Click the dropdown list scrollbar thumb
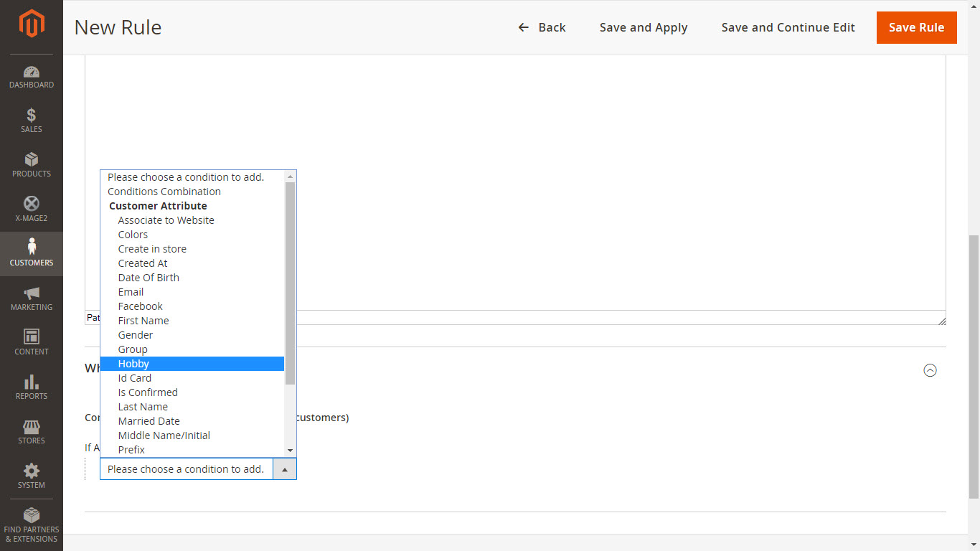 tap(290, 283)
